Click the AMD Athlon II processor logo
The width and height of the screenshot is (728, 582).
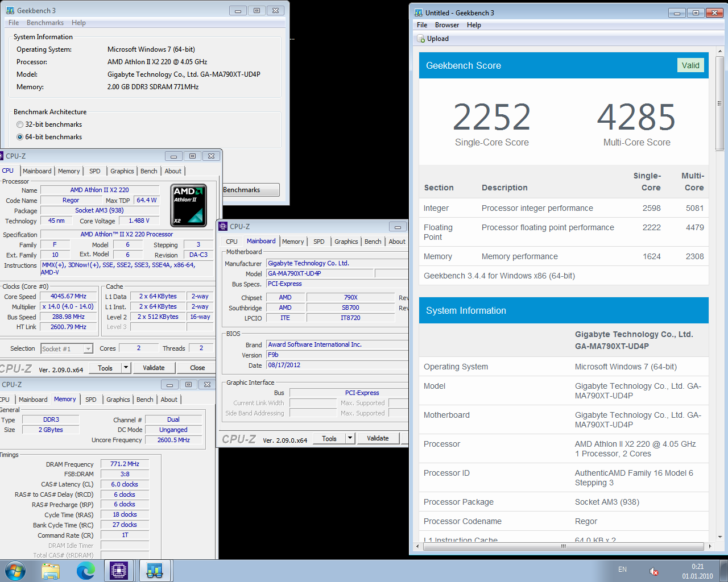coord(188,205)
